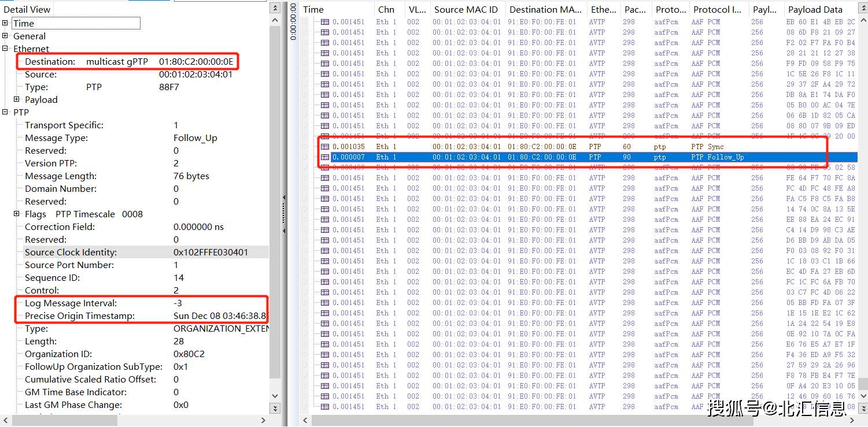Click the packet icon of the first AVTP row
Image resolution: width=868 pixels, height=427 pixels.
point(325,22)
